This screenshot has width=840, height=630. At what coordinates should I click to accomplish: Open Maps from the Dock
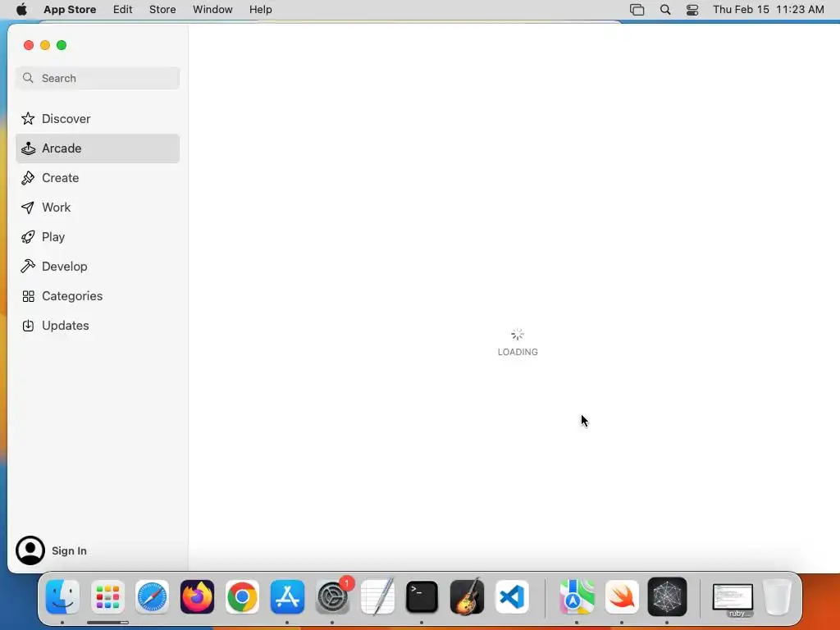point(577,597)
